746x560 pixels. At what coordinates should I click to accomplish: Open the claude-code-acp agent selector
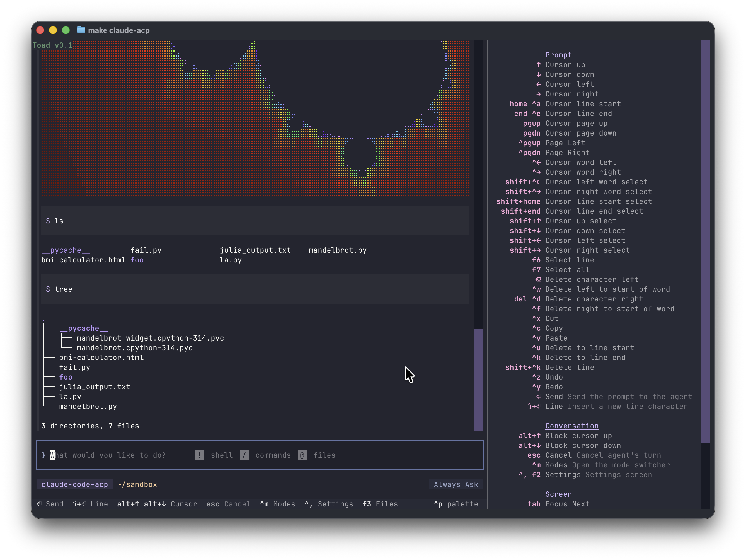pos(74,484)
